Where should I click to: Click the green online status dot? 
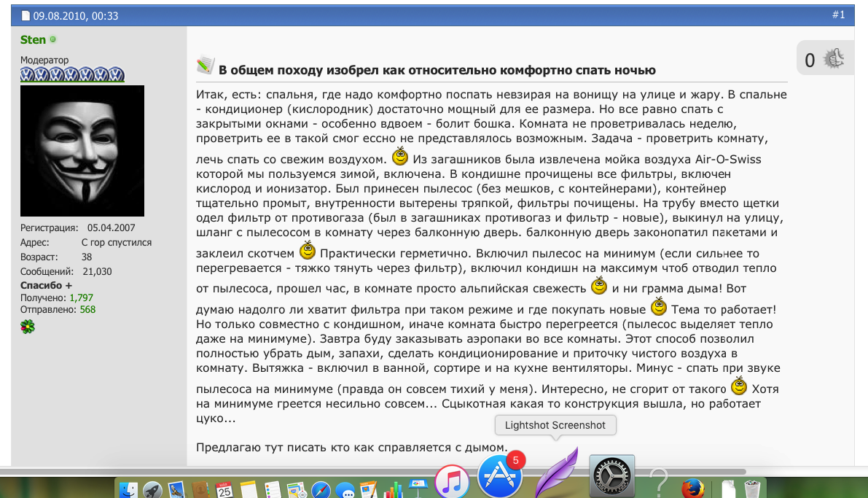[53, 40]
